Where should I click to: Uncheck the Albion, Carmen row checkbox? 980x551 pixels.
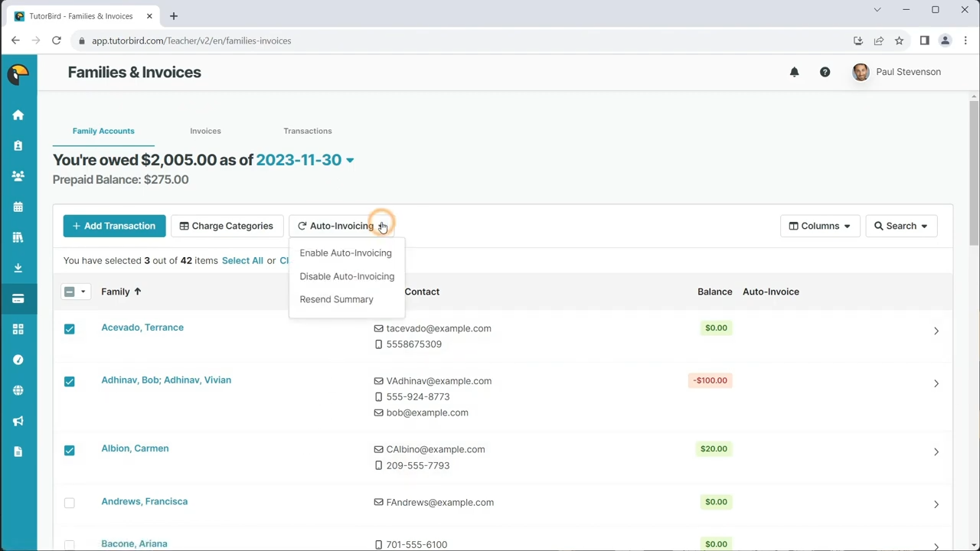69,449
